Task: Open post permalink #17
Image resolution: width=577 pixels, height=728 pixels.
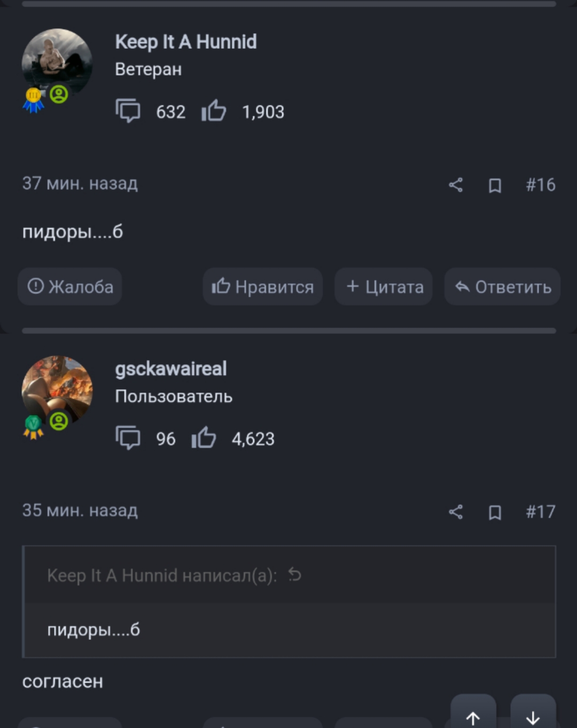Action: (x=541, y=512)
